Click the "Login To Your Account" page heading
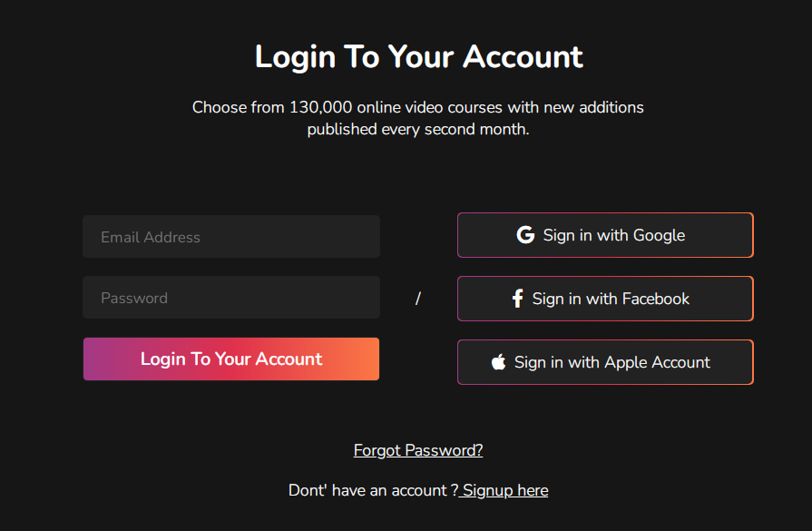The width and height of the screenshot is (812, 531). tap(418, 56)
